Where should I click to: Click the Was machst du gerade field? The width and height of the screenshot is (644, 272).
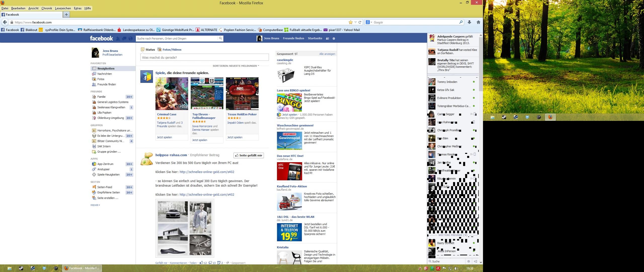(x=204, y=57)
